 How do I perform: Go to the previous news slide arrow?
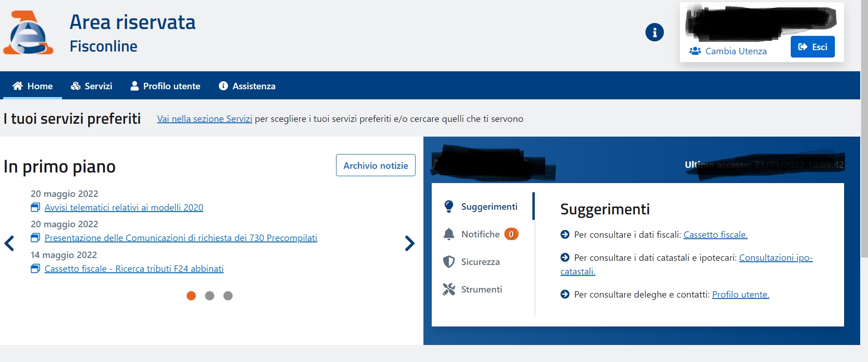click(9, 243)
